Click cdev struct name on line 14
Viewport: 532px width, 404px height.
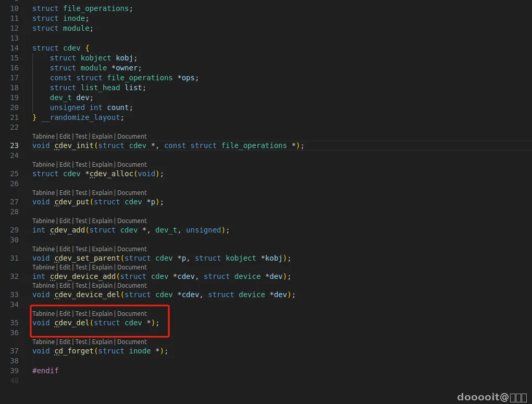pos(71,48)
